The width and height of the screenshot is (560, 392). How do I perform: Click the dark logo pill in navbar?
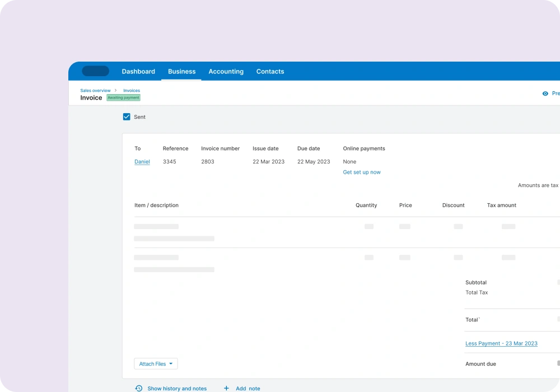tap(95, 71)
